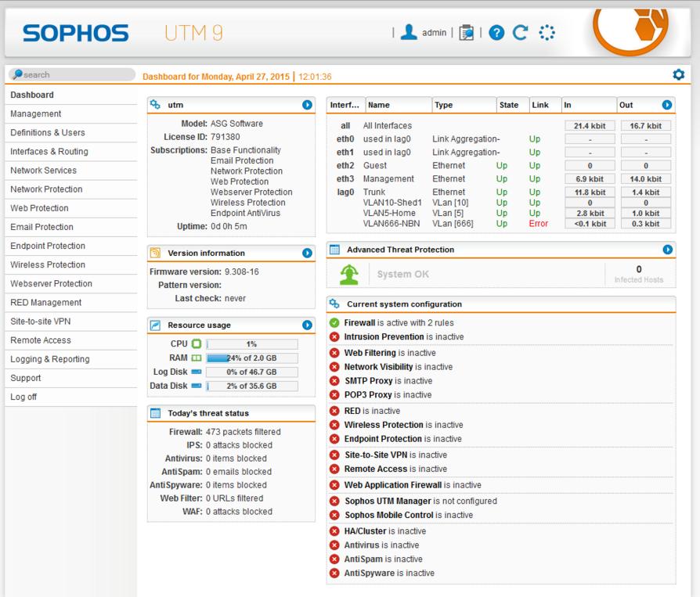
Task: Click the Firewall is active link
Action: click(399, 322)
